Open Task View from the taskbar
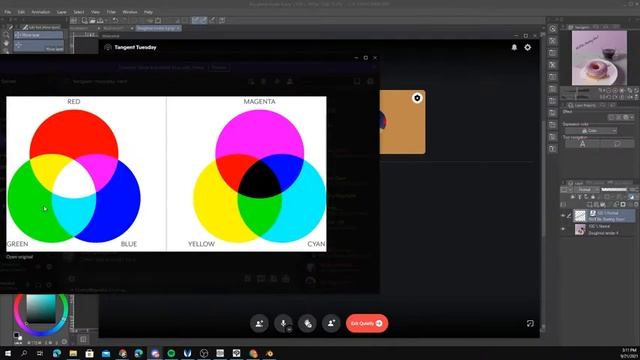 (x=40, y=353)
